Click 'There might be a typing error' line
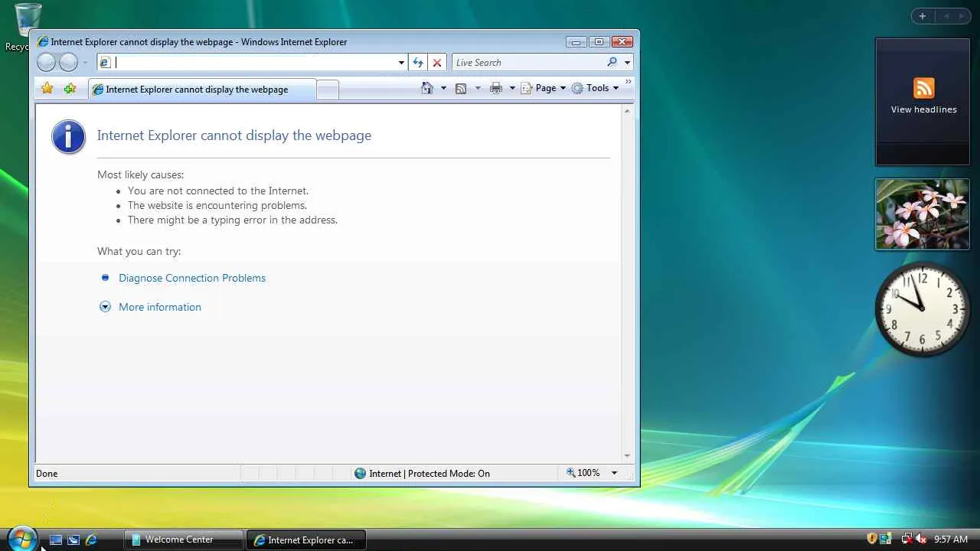The height and width of the screenshot is (551, 980). (233, 220)
